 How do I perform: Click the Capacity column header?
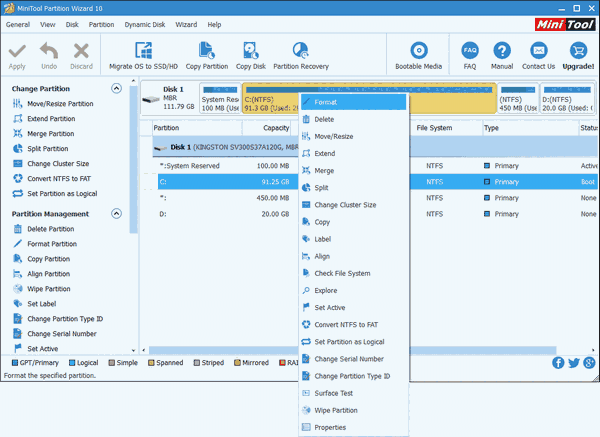point(276,128)
